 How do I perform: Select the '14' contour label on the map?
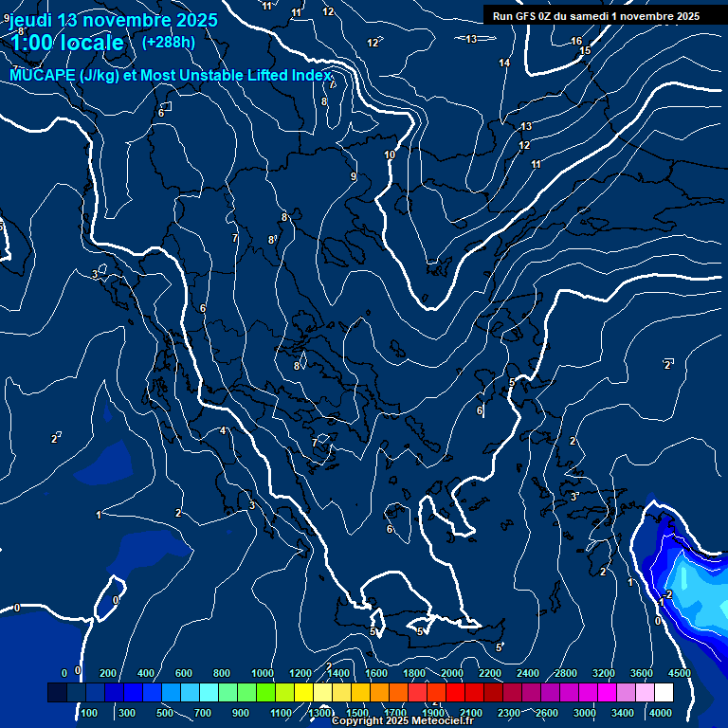[504, 63]
